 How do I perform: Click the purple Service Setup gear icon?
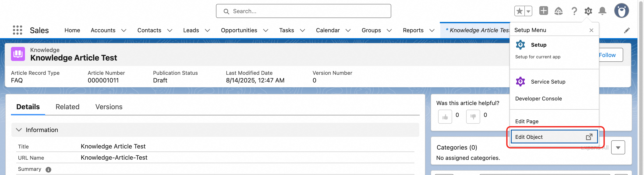click(520, 82)
